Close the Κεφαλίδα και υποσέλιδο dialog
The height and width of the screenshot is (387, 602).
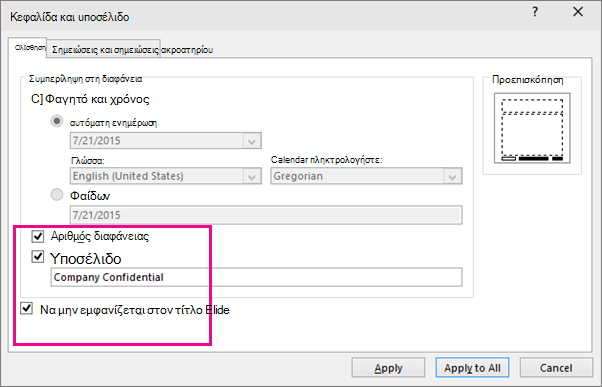(x=578, y=12)
